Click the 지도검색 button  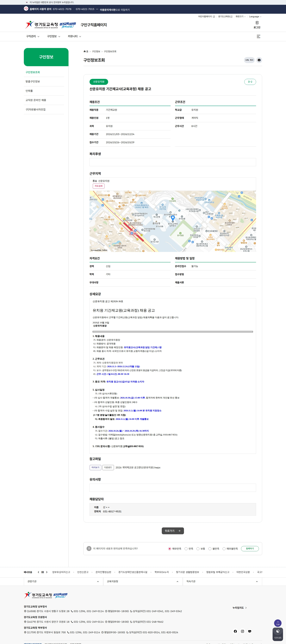tap(98, 186)
